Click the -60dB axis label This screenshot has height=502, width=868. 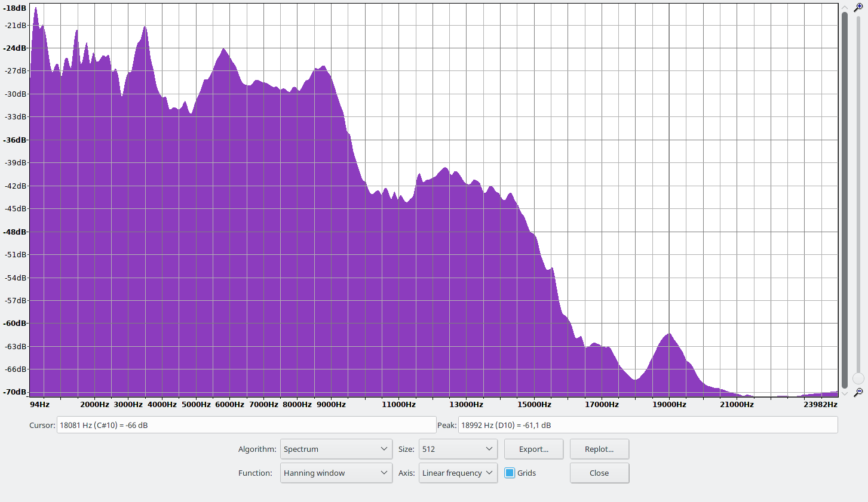(x=16, y=323)
